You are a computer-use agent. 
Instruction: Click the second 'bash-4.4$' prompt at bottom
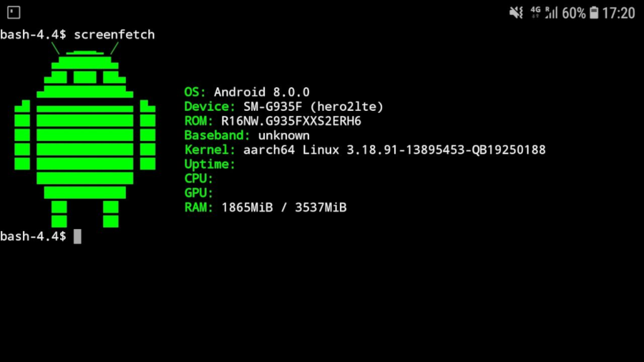pos(33,236)
